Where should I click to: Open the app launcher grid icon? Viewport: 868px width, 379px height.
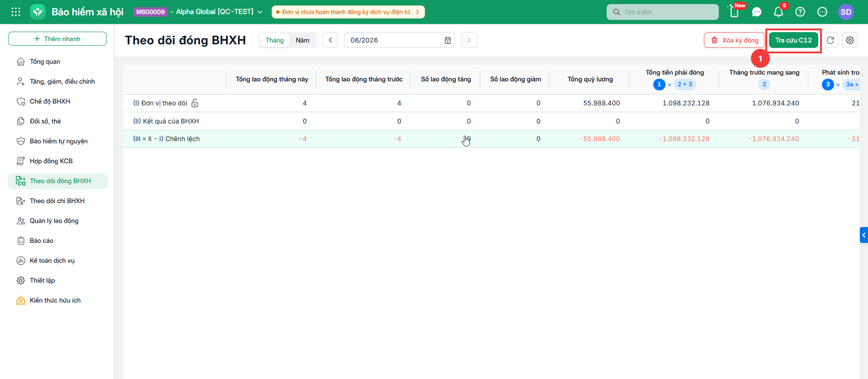[16, 12]
